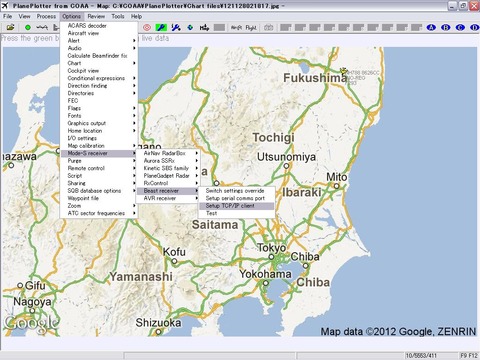
Task: Open the Help menu
Action: tap(136, 16)
